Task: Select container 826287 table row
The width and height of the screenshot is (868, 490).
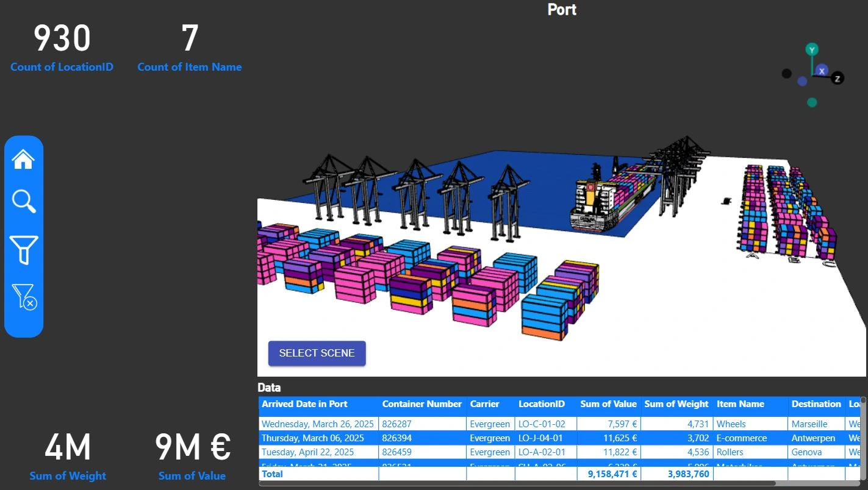Action: tap(421, 424)
